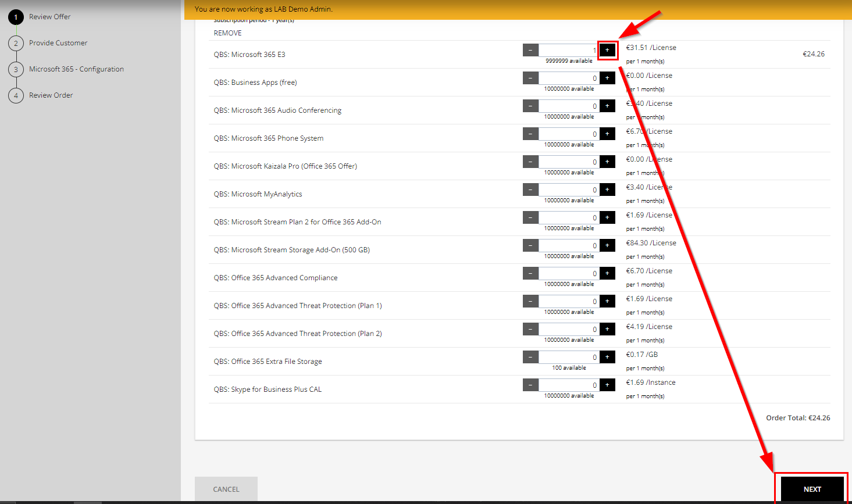The image size is (852, 504).
Task: Click the €31.51 /License price
Action: [651, 48]
